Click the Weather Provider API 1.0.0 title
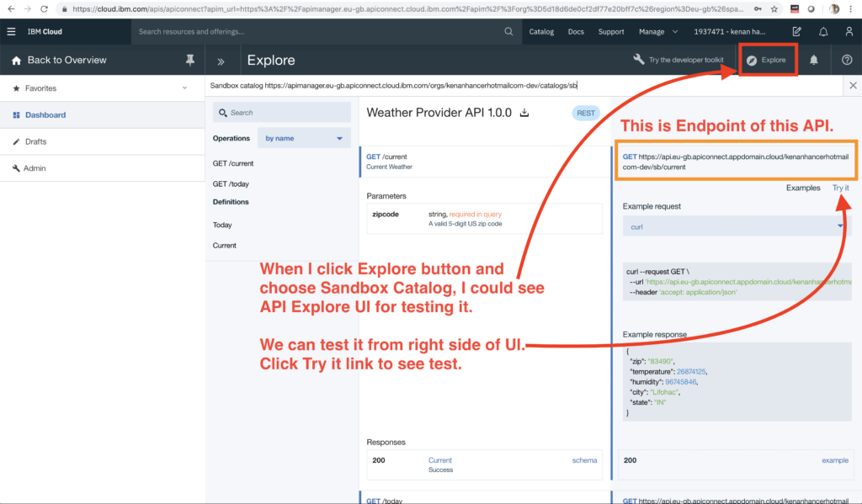The image size is (862, 504). (439, 113)
